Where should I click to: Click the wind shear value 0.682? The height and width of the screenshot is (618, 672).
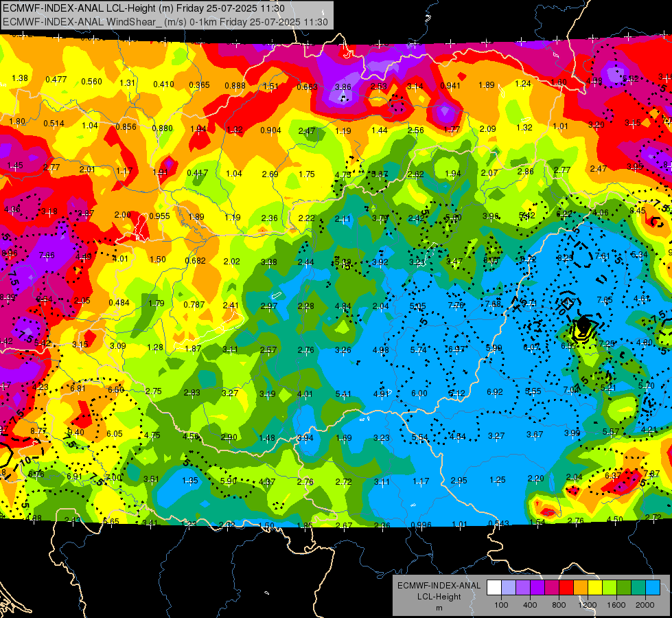[x=196, y=261]
